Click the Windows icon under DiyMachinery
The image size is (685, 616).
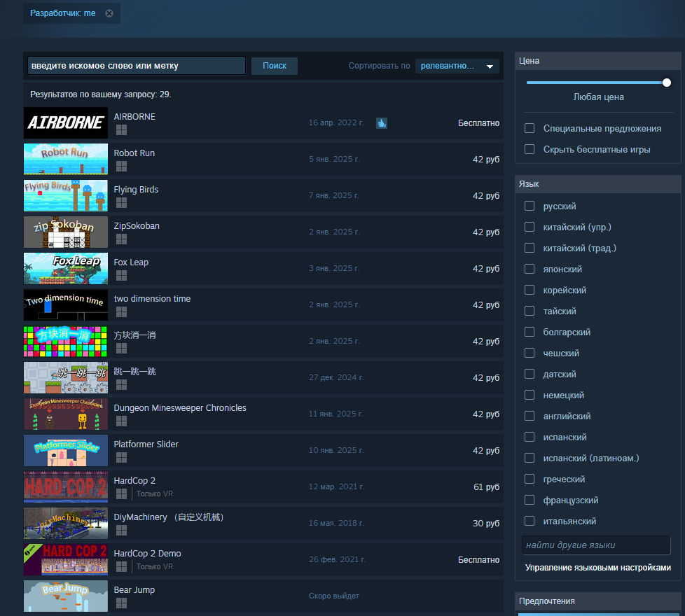[x=121, y=530]
